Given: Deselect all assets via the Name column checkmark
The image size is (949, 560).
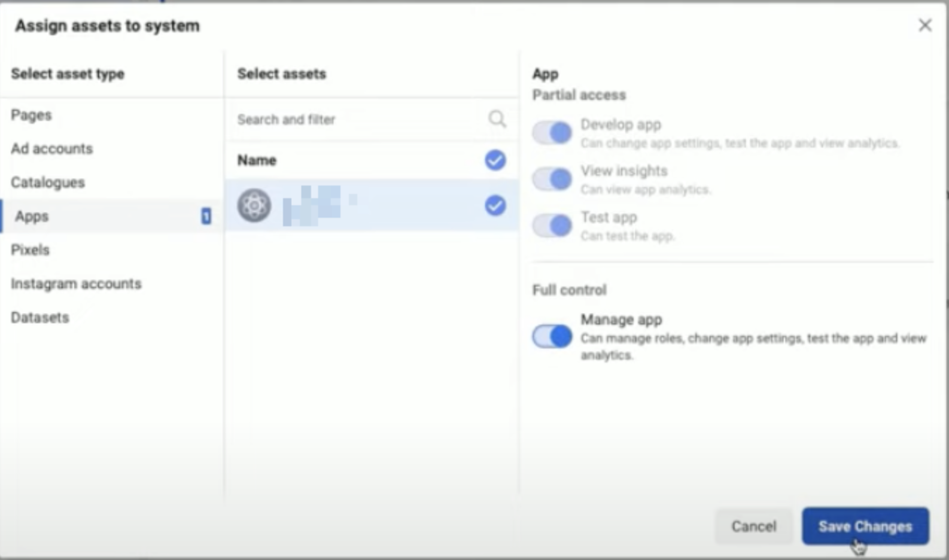Looking at the screenshot, I should (x=494, y=160).
